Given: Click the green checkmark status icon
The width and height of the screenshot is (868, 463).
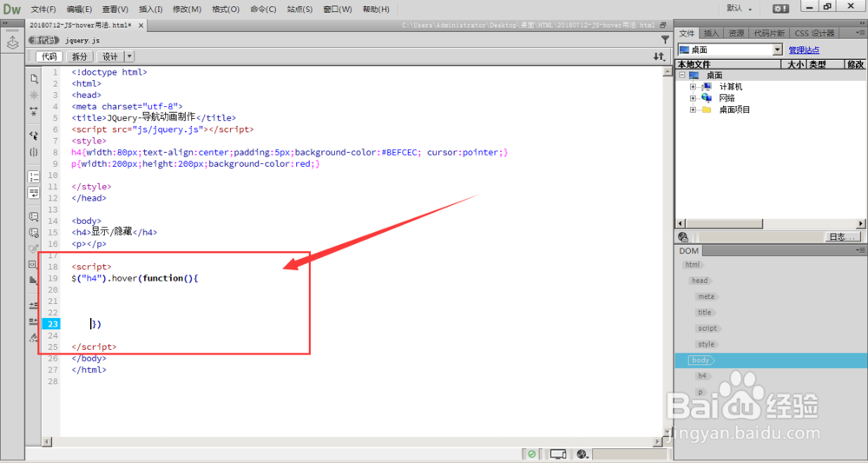Looking at the screenshot, I should pyautogui.click(x=531, y=454).
